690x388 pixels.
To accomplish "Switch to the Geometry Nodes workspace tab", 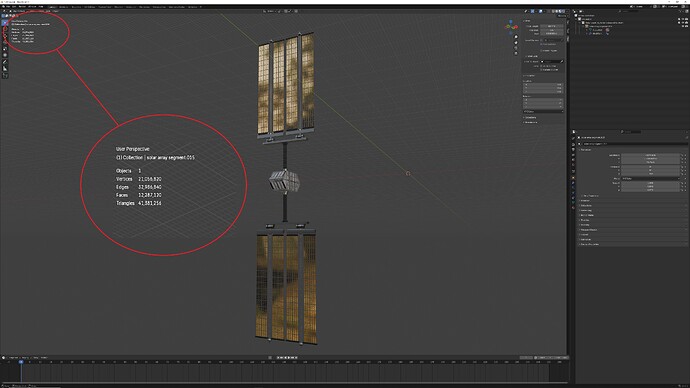I will [x=176, y=7].
